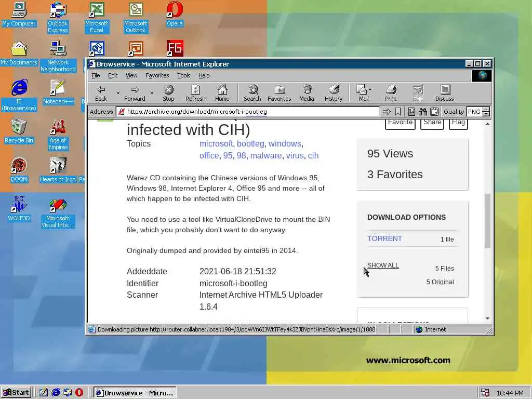Viewport: 532px width, 399px height.
Task: Open the File menu
Action: pos(96,75)
